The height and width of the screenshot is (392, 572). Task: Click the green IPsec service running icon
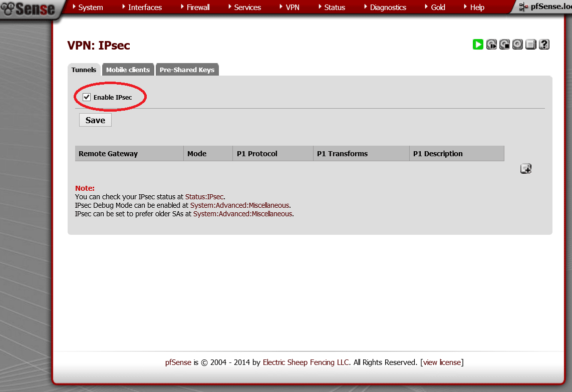[x=478, y=45]
